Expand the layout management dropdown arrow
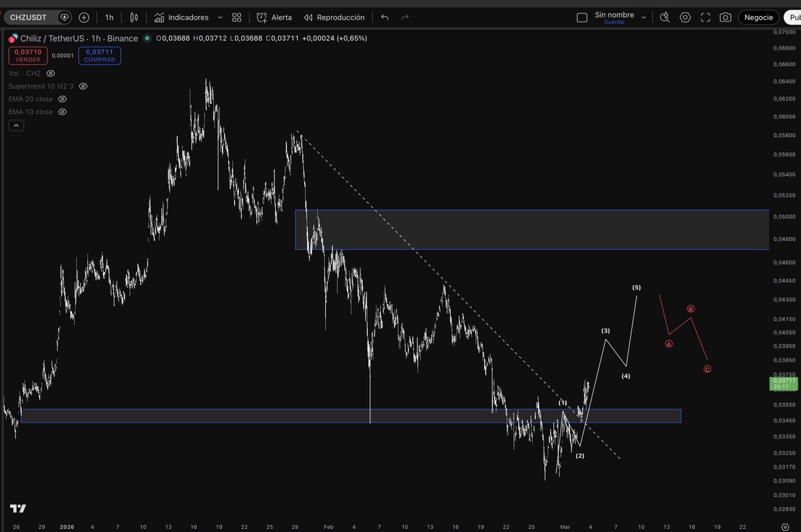The height and width of the screenshot is (532, 801). 643,17
